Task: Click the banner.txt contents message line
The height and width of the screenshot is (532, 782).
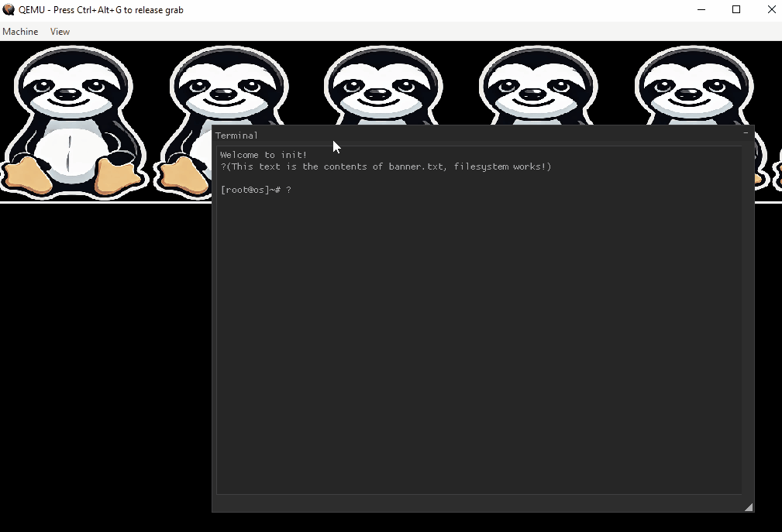Action: coord(386,166)
